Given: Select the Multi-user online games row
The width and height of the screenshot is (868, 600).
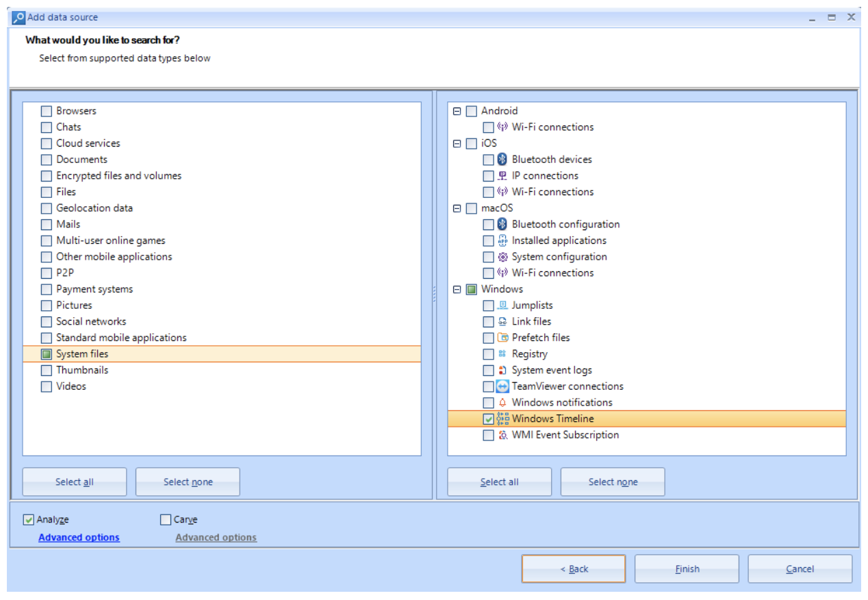Looking at the screenshot, I should pos(222,240).
